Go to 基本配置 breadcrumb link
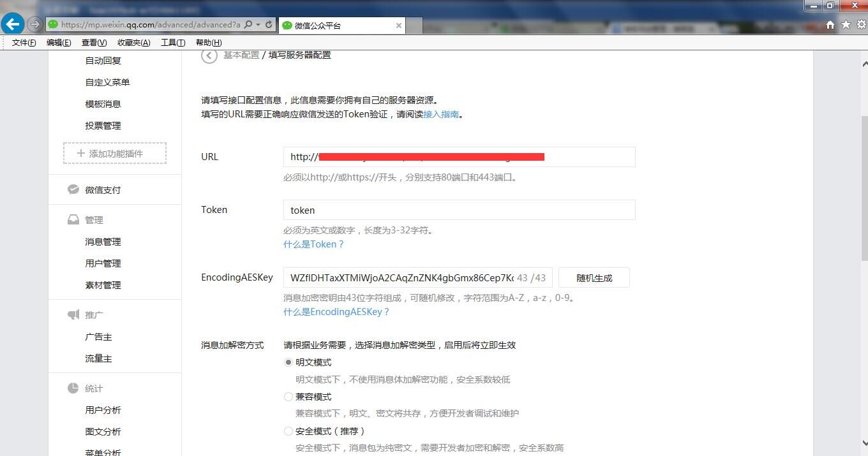Screen dimensions: 868x456 241,55
